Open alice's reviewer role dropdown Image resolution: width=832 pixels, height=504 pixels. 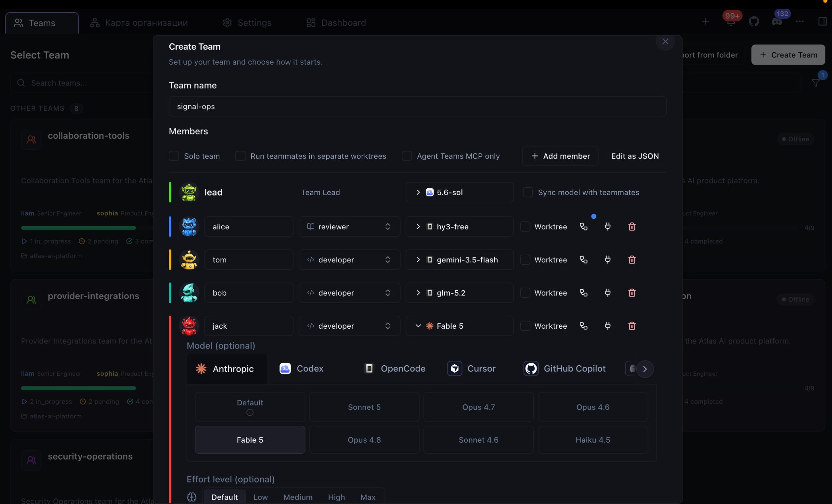[349, 226]
